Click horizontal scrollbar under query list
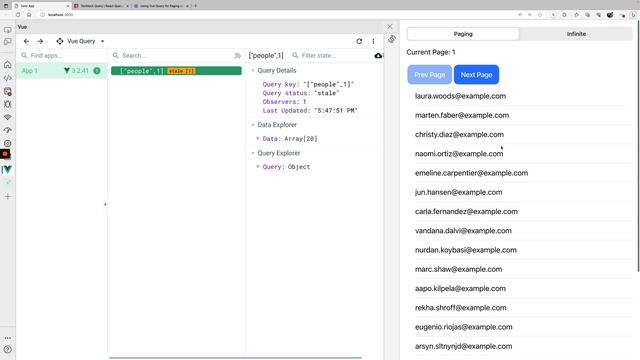 pyautogui.click(x=235, y=358)
